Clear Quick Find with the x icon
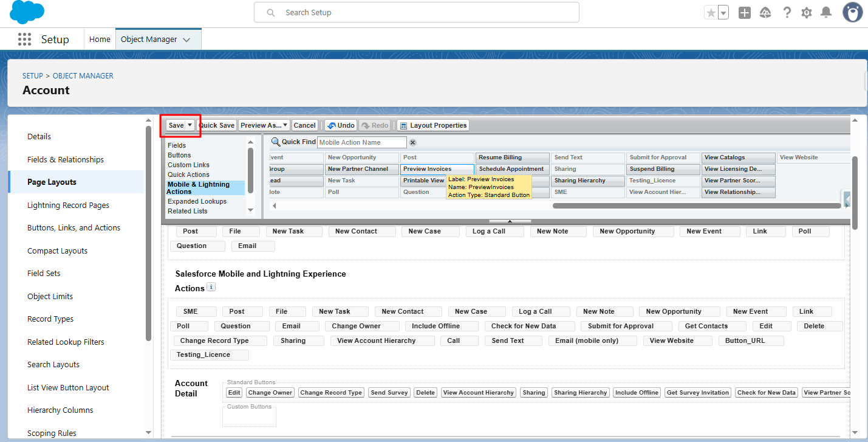The height and width of the screenshot is (442, 868). click(412, 142)
